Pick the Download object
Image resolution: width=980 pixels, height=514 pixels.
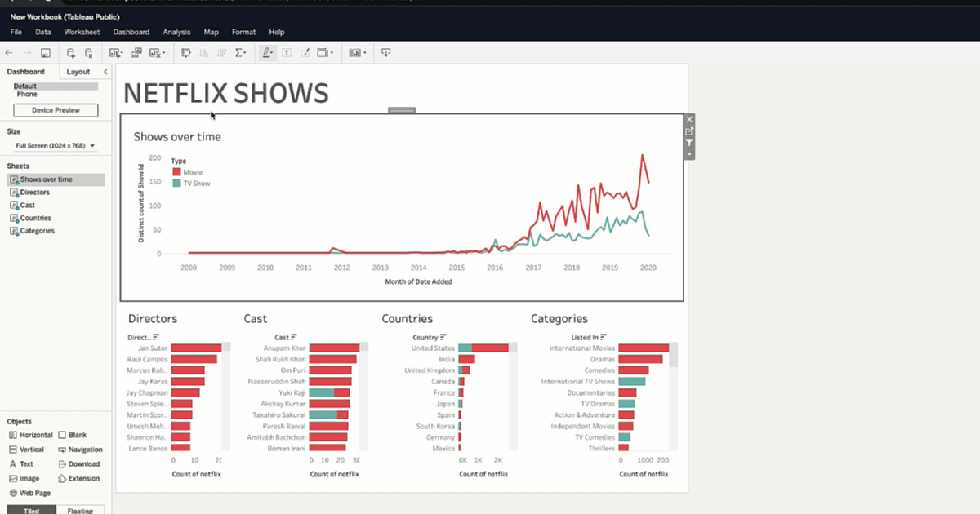[79, 464]
